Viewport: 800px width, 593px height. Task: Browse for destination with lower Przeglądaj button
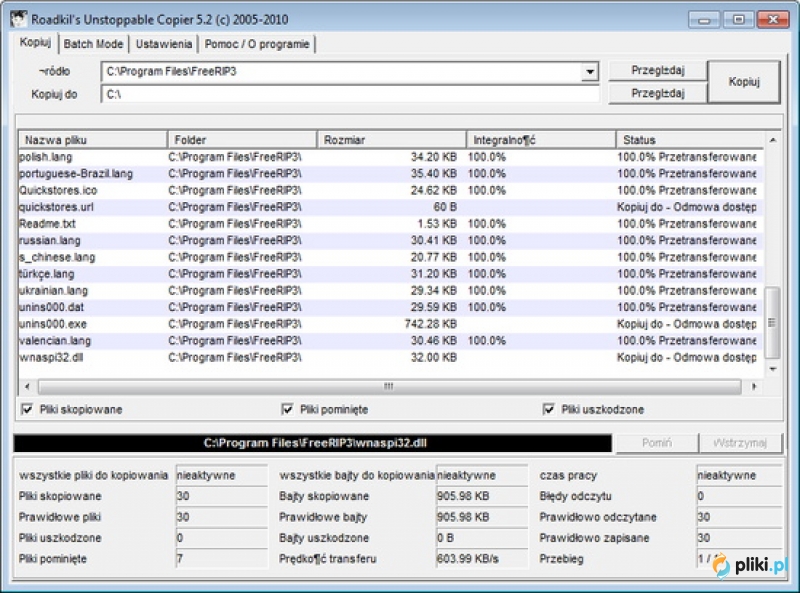point(658,93)
